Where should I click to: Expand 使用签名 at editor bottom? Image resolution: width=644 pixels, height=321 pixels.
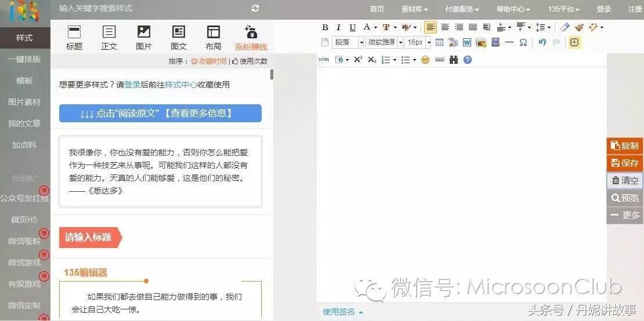click(x=343, y=312)
